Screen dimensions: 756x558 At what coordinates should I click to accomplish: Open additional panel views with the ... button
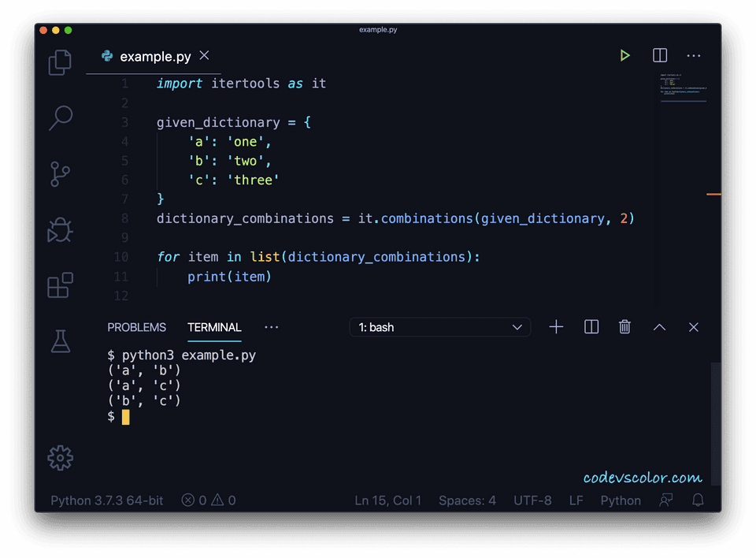(x=271, y=327)
